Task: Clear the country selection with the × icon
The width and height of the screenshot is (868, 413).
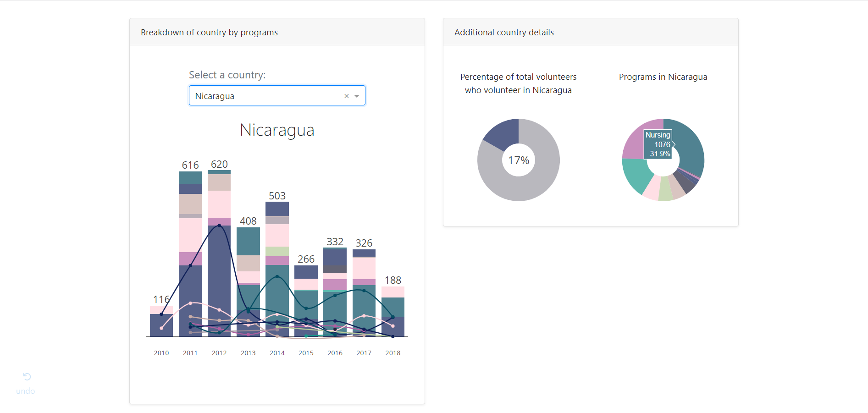Action: pyautogui.click(x=346, y=96)
